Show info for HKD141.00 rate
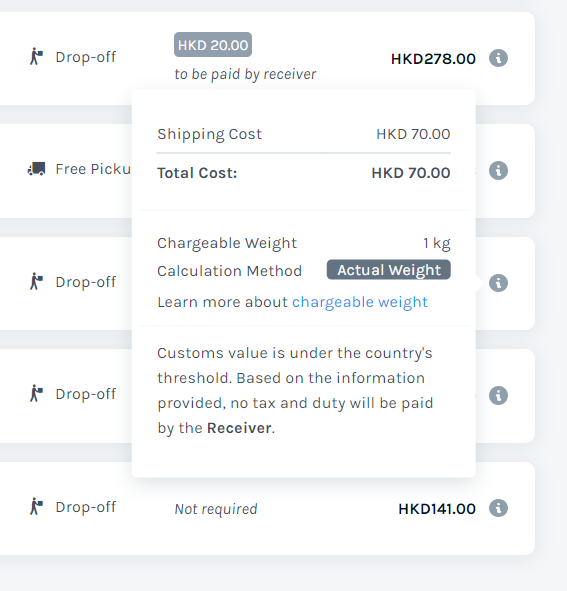Viewport: 567px width, 591px height. (498, 508)
